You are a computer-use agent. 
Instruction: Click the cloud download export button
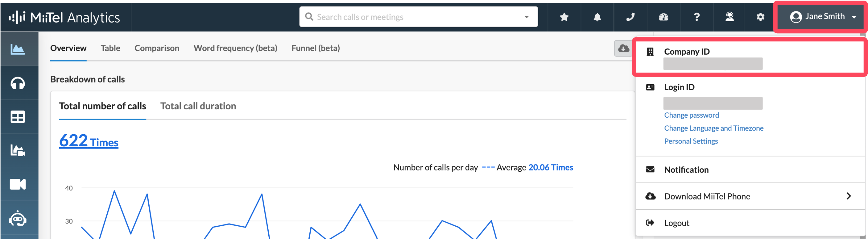point(623,48)
